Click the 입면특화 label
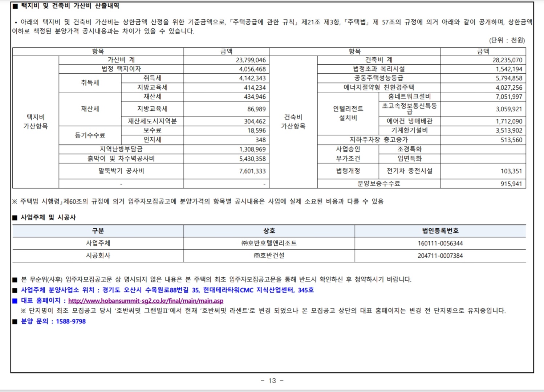 click(x=409, y=159)
